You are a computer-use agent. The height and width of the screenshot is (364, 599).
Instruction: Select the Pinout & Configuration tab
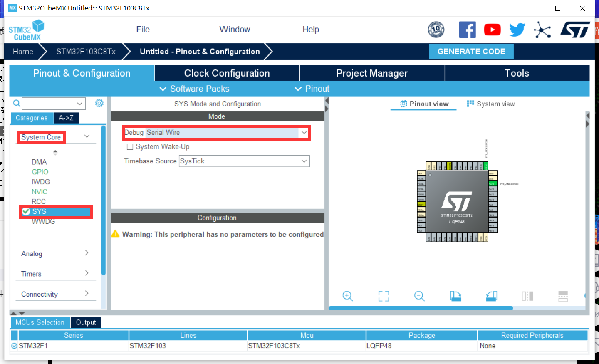(x=82, y=73)
